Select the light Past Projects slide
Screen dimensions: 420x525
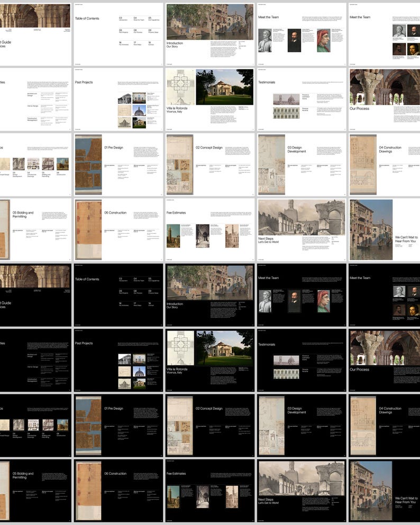pos(118,99)
